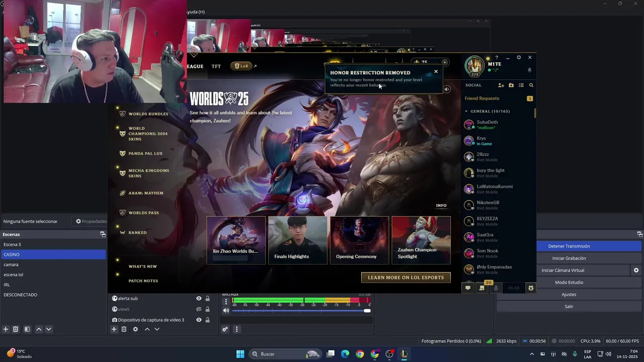Open notifications bell in League client

coord(529,70)
